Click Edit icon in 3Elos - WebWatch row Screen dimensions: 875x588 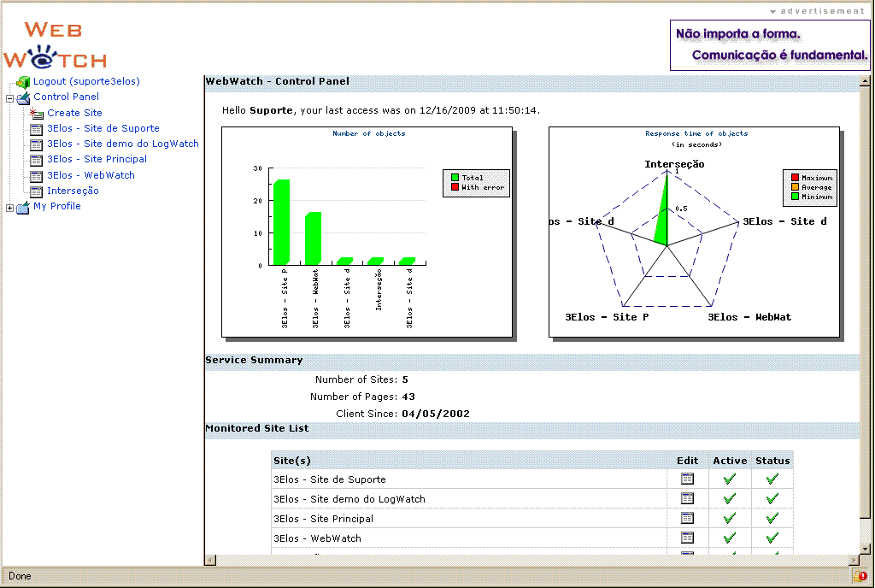(x=687, y=538)
